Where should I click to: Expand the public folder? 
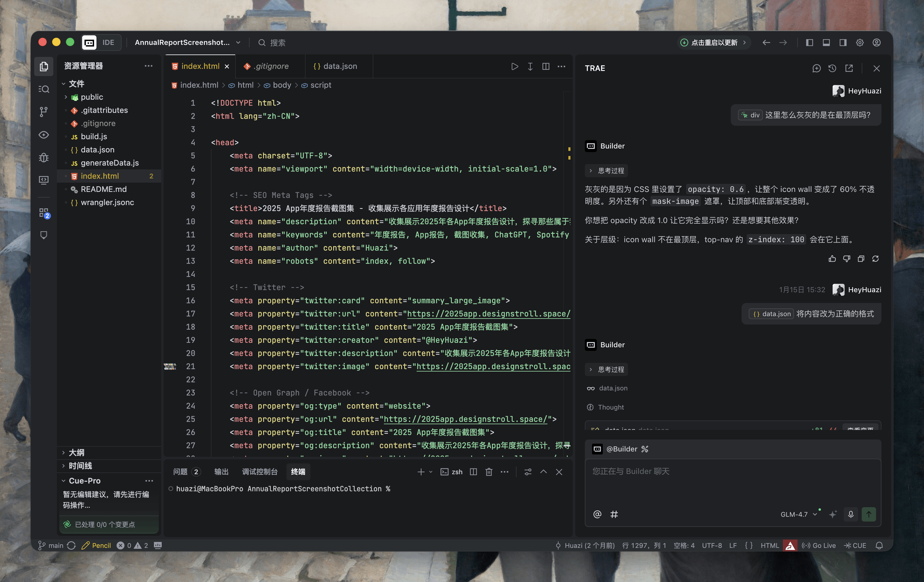91,97
